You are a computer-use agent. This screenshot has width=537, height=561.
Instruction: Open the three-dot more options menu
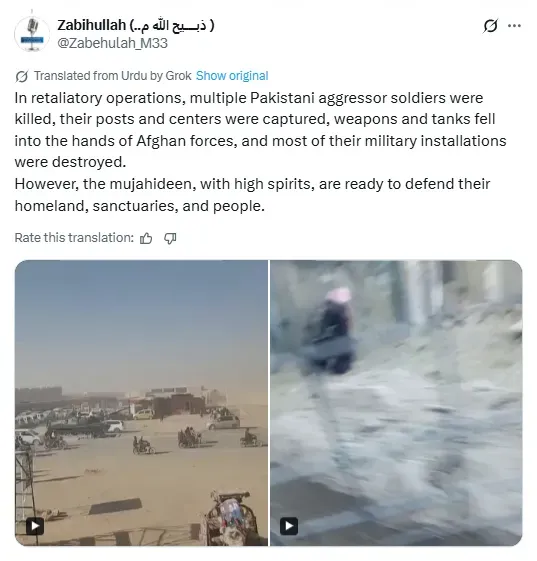pyautogui.click(x=514, y=26)
